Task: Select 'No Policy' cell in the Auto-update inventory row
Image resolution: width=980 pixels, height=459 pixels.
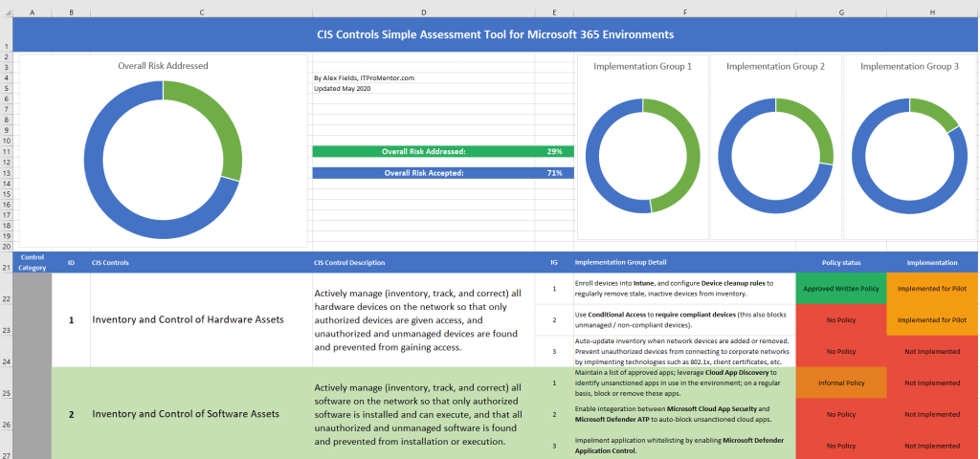Action: [841, 351]
